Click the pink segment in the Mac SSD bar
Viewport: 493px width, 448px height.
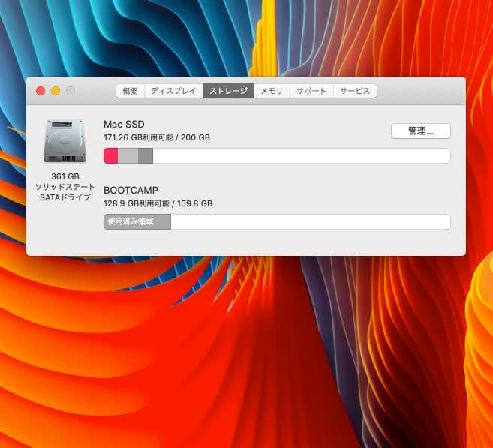110,156
